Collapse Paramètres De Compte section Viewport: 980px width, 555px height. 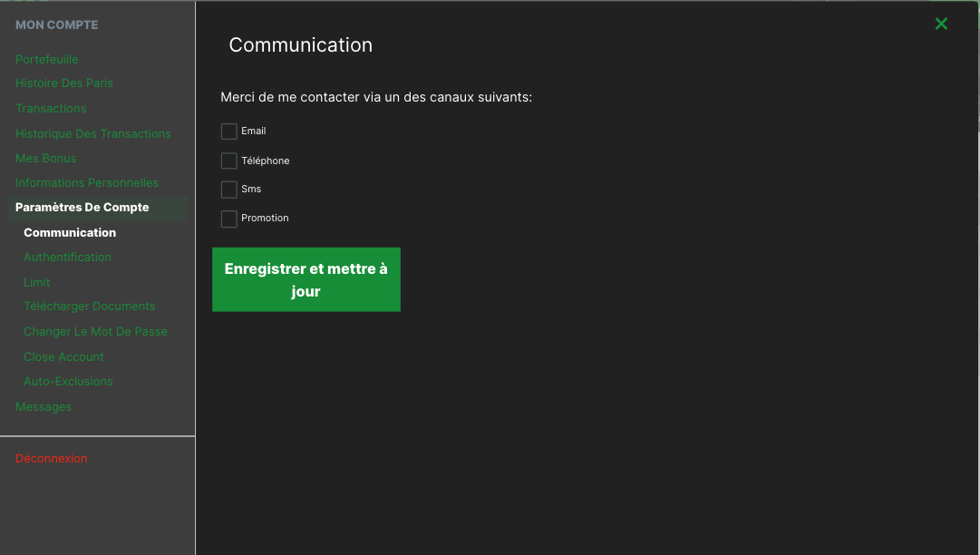[x=82, y=208]
